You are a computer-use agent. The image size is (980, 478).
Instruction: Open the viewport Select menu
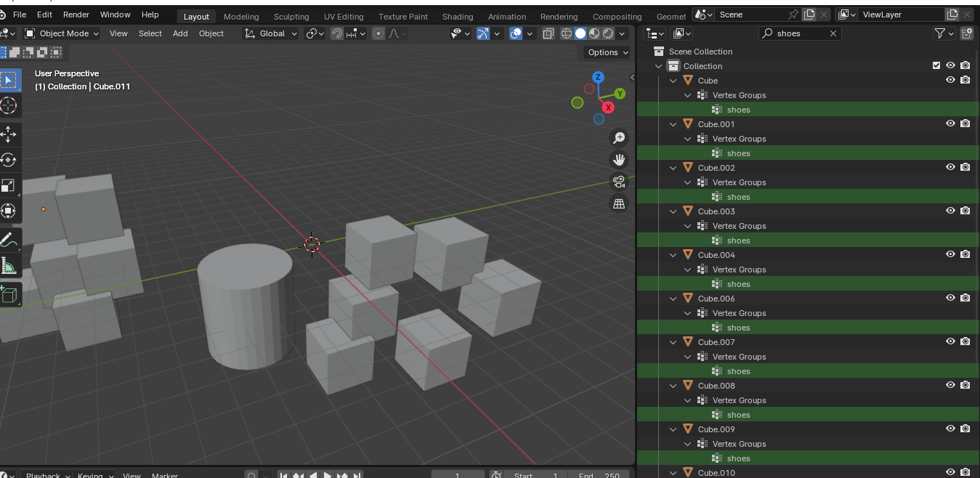150,33
